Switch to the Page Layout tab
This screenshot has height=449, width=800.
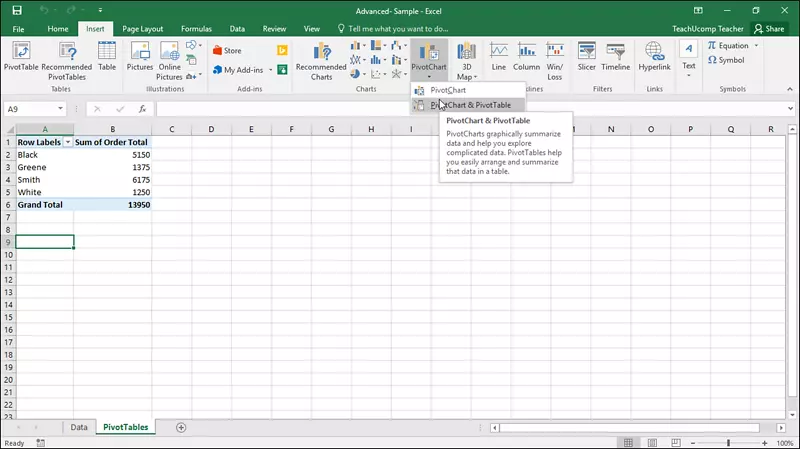[x=142, y=29]
